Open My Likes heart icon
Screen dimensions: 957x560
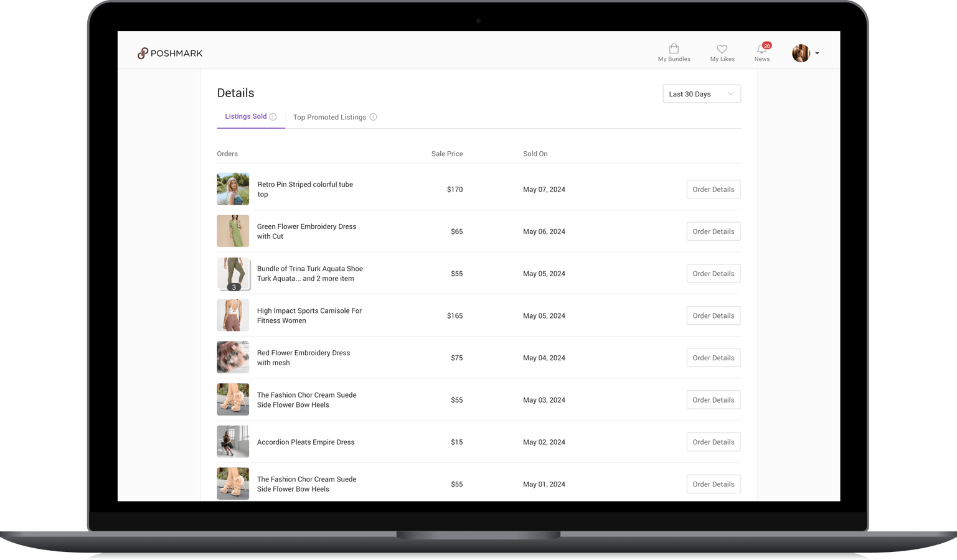[x=722, y=49]
